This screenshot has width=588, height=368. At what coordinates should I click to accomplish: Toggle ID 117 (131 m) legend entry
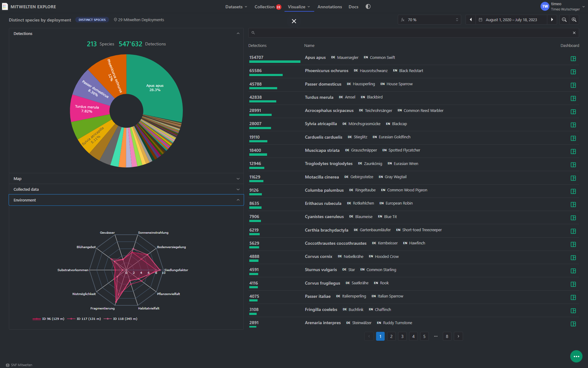click(x=84, y=319)
